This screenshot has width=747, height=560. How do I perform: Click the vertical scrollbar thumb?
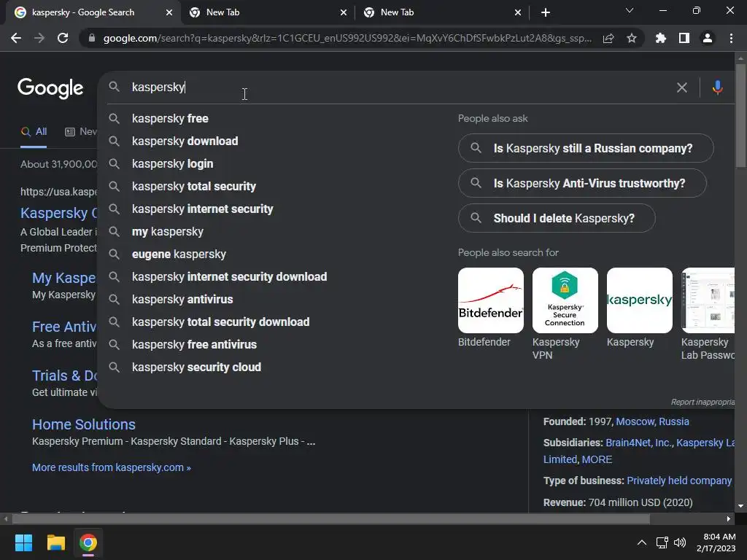point(740,115)
